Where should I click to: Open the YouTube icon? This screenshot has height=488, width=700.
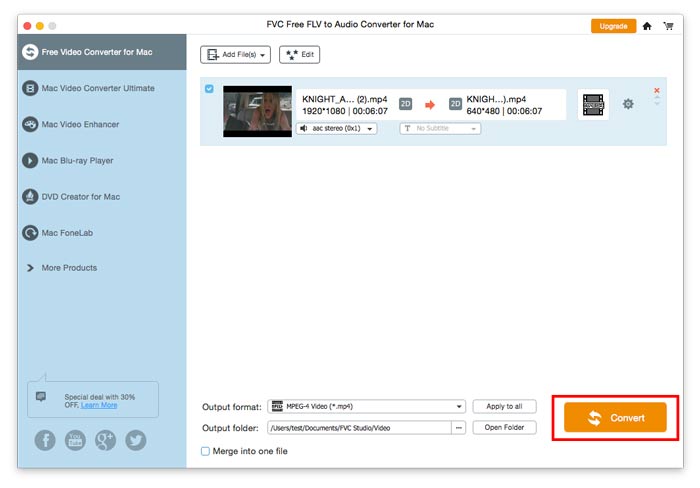click(x=75, y=440)
